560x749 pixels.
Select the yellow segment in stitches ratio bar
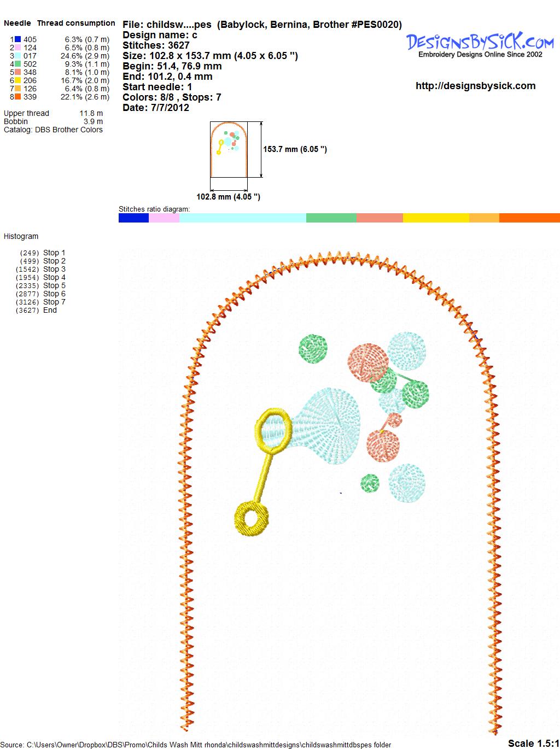436,218
